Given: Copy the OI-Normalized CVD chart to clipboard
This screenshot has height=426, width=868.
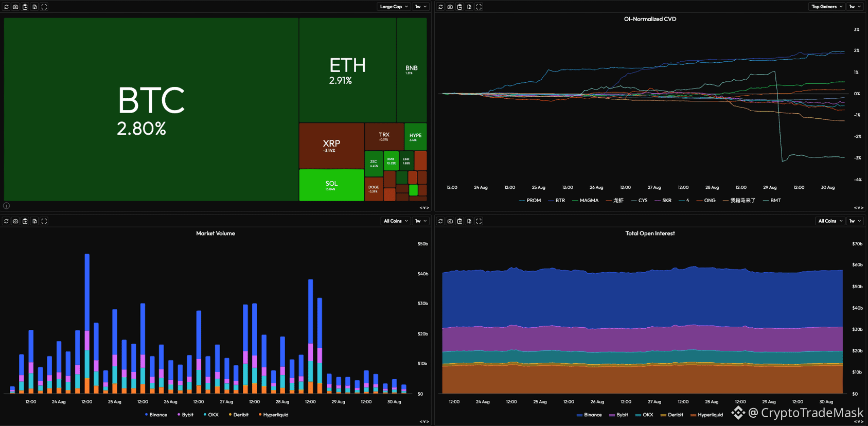Looking at the screenshot, I should pyautogui.click(x=459, y=7).
